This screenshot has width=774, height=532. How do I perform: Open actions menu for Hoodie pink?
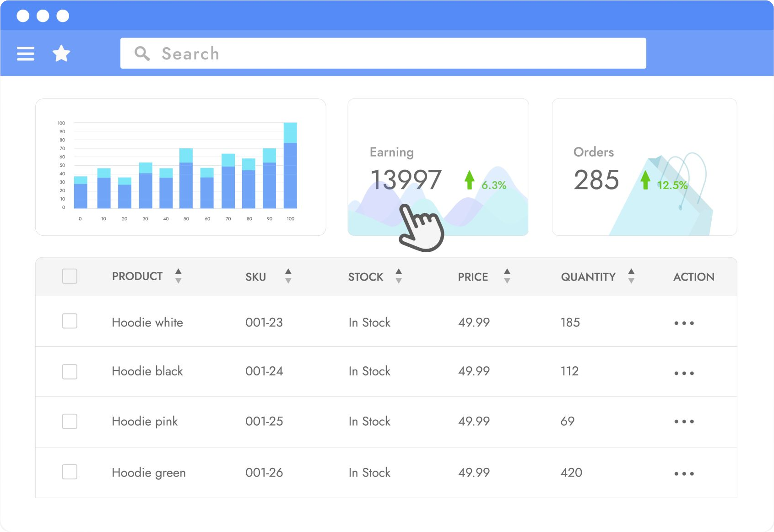(x=684, y=421)
